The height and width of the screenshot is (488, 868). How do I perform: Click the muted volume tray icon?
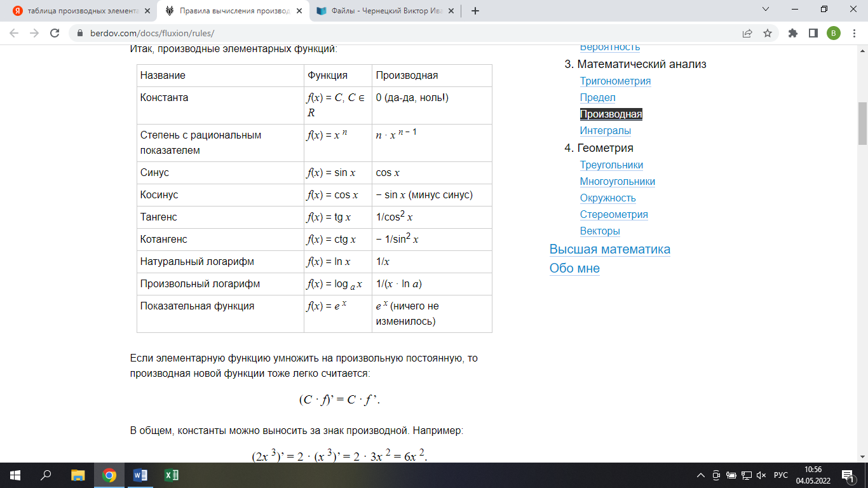pos(762,475)
